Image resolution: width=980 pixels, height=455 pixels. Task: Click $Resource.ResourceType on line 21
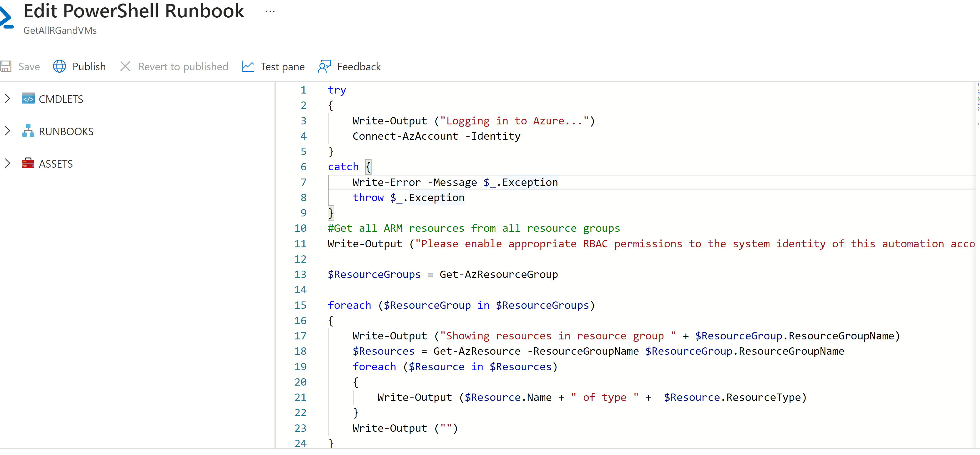click(x=732, y=398)
